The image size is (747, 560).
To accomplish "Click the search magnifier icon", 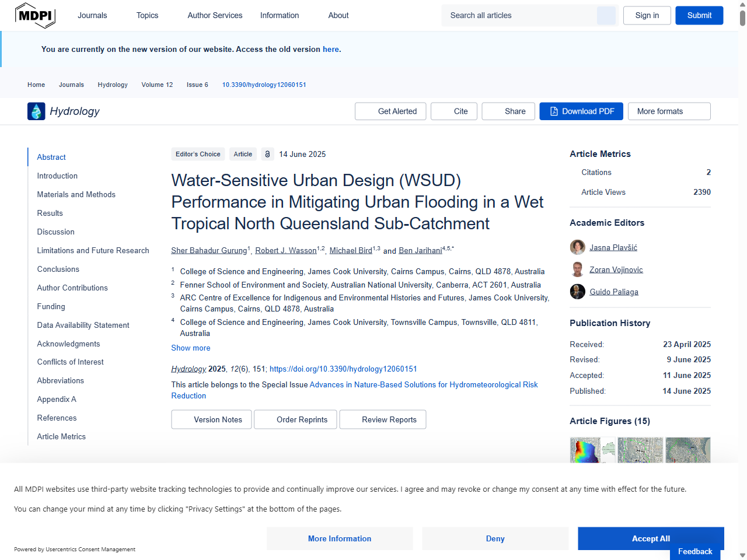I will pos(606,15).
